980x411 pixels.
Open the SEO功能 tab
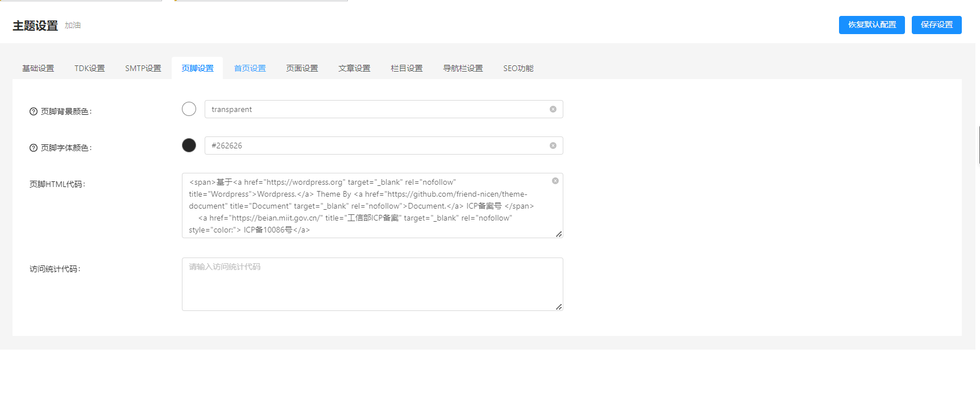pos(518,68)
